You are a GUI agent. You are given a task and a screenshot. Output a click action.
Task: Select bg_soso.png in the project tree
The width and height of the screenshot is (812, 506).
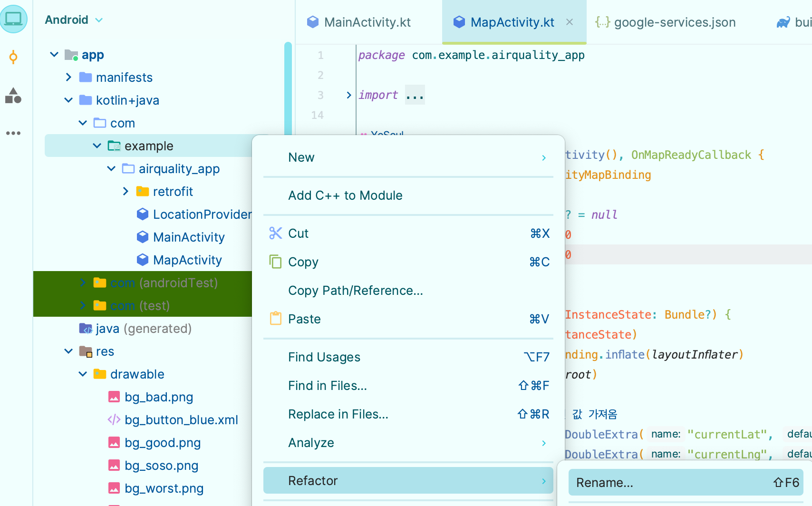161,465
